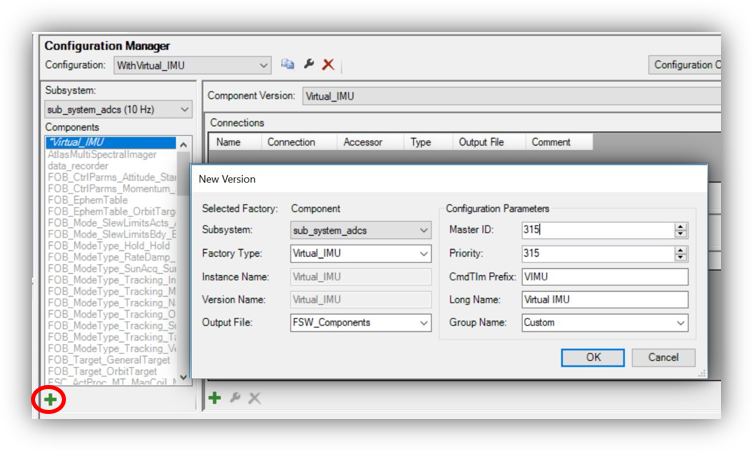This screenshot has height=451, width=753.
Task: Click Cancel in the New Version dialog
Action: point(663,357)
